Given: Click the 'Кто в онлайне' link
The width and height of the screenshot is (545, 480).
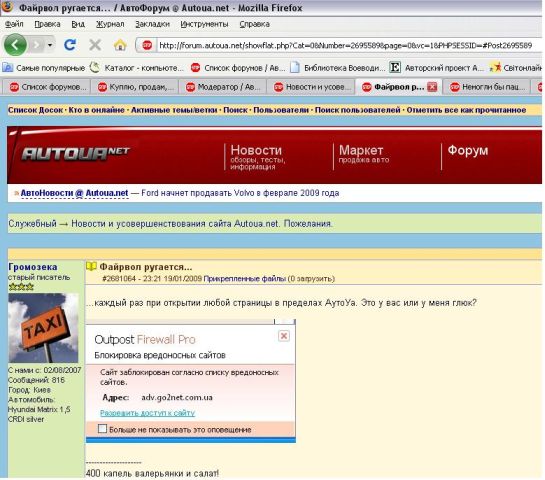Looking at the screenshot, I should [x=96, y=110].
